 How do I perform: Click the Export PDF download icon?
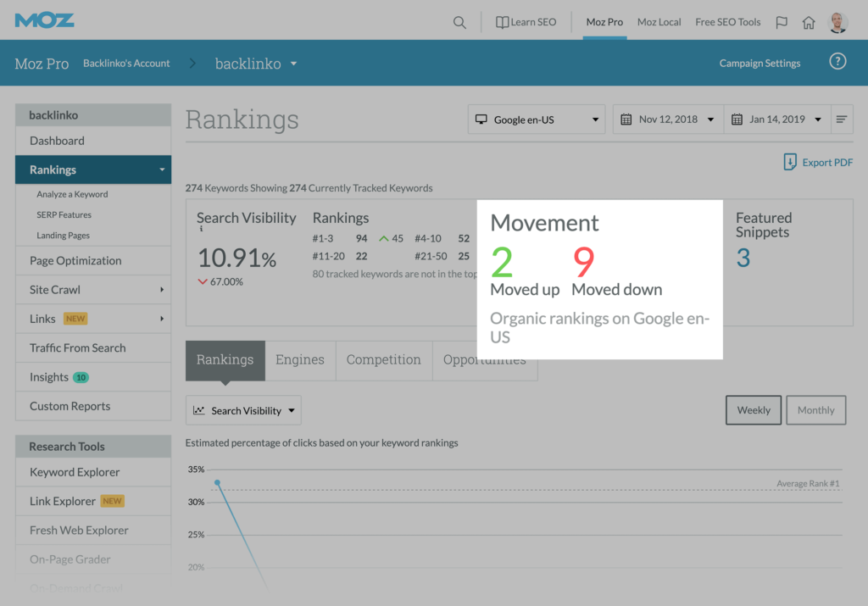(790, 163)
